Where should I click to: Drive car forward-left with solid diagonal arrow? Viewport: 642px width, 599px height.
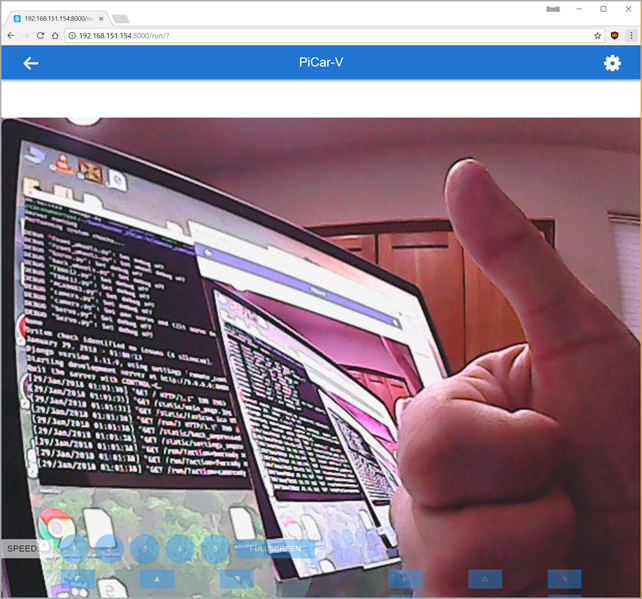click(78, 579)
